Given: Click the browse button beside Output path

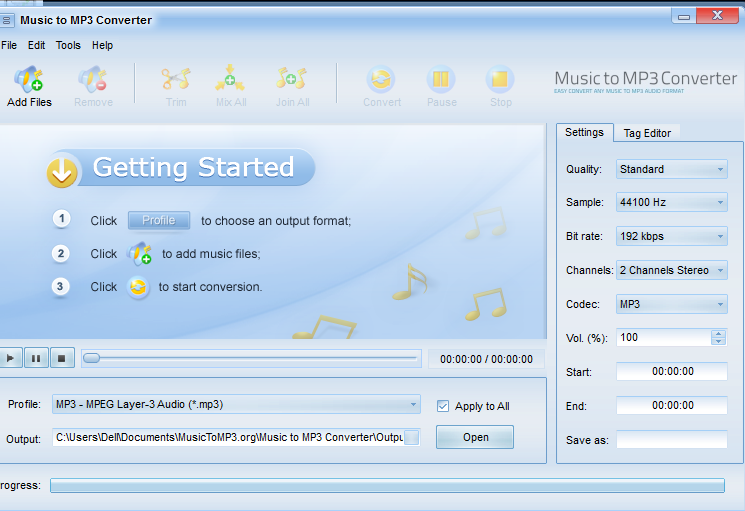Looking at the screenshot, I should click(411, 437).
